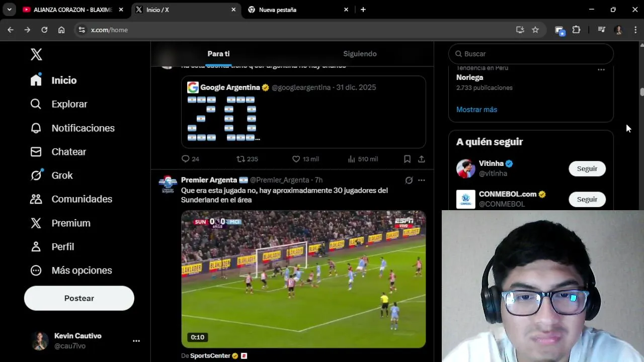
Task: Open the CONMEBOL.com profile name
Action: [508, 194]
